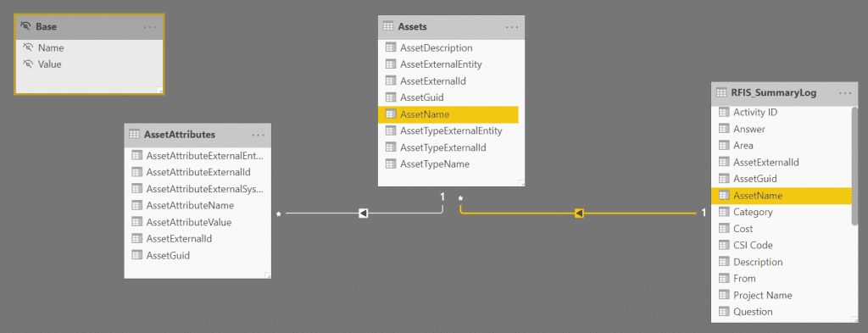868x333 pixels.
Task: Click the hidden-eye icon beside Base table title
Action: coord(25,26)
